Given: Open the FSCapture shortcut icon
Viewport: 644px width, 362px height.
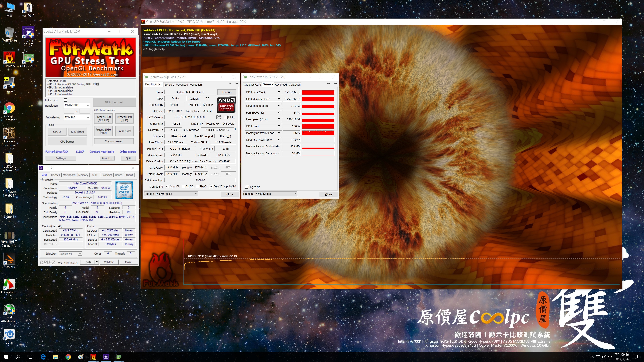Looking at the screenshot, I should (9, 288).
